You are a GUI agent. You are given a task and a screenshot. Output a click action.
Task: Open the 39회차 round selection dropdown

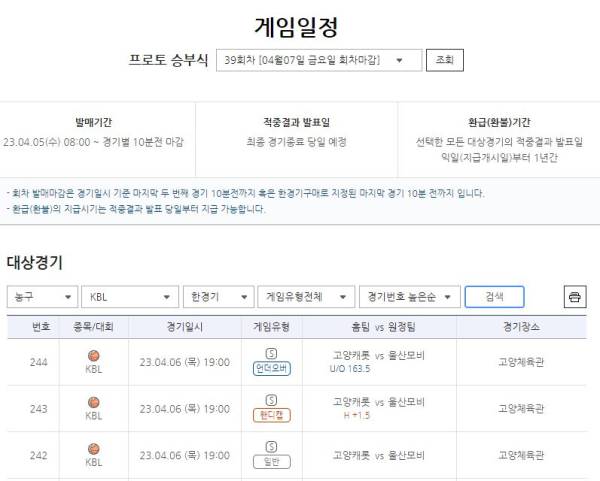[319, 60]
